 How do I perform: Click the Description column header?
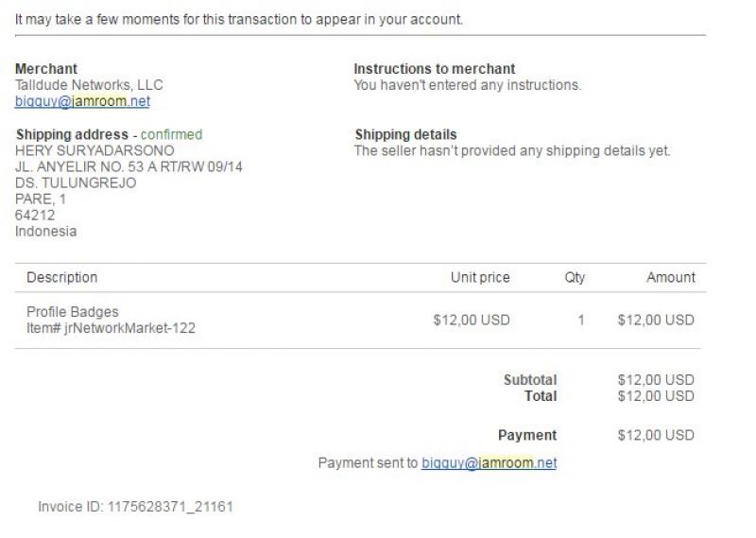61,277
